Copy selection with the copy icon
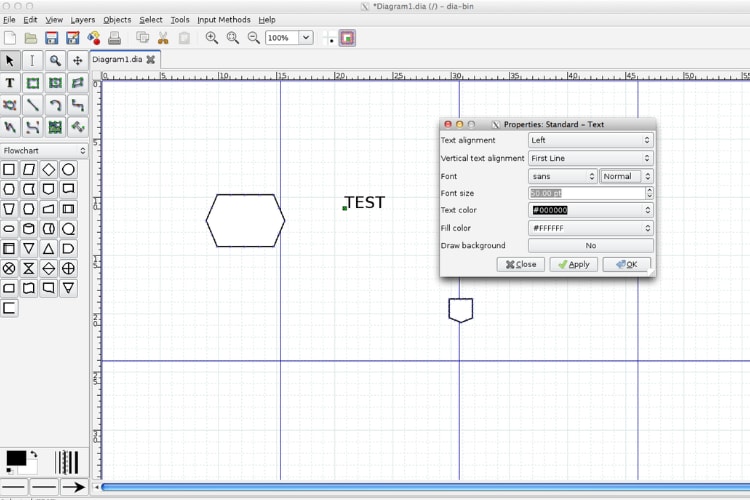Screen dimensions: 750x500 (143, 38)
